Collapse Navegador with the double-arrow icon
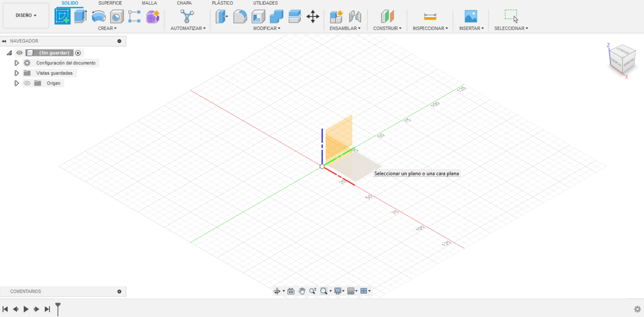 pyautogui.click(x=4, y=41)
